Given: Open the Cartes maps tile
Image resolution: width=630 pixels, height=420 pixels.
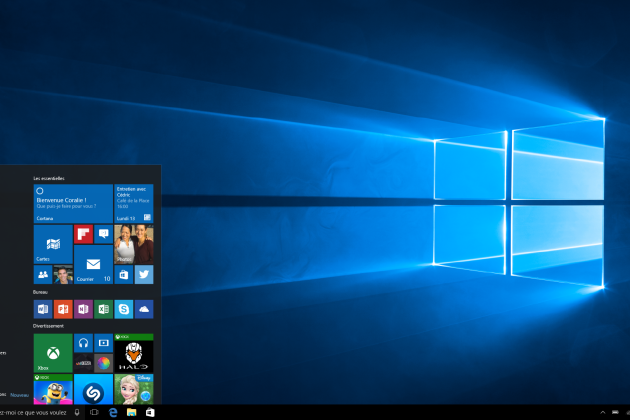Looking at the screenshot, I should point(53,244).
